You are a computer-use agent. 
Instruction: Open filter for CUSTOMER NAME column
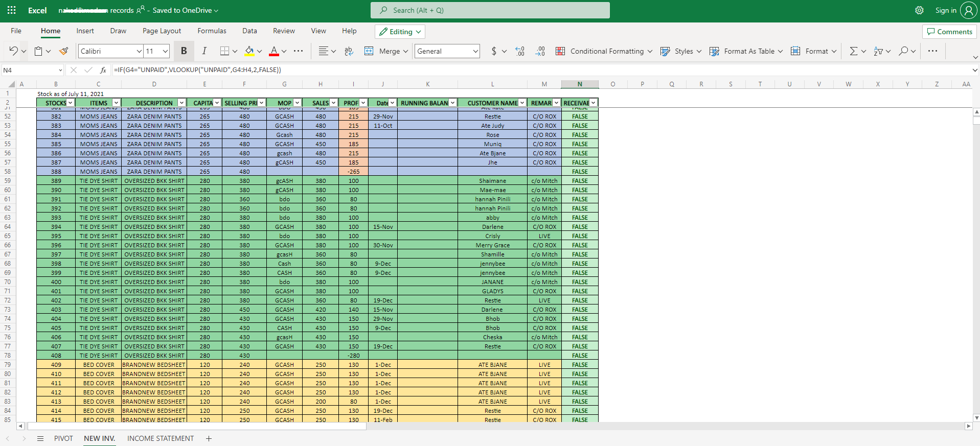[x=522, y=103]
